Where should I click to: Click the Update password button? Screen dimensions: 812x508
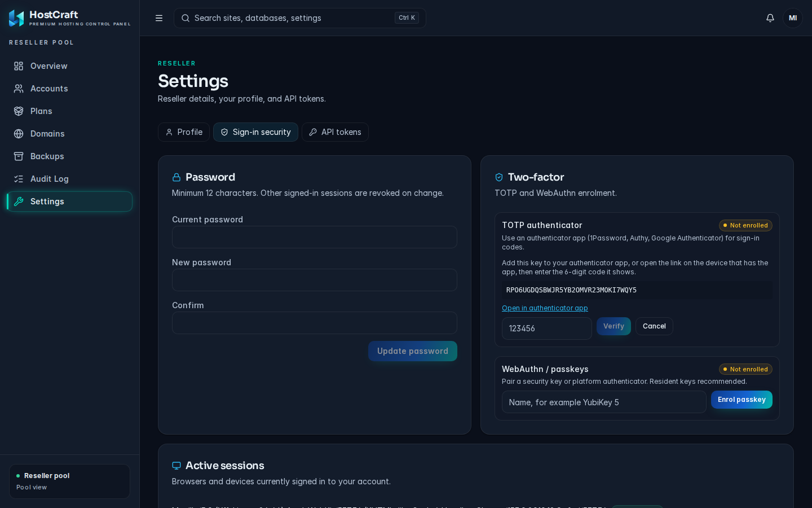point(413,351)
